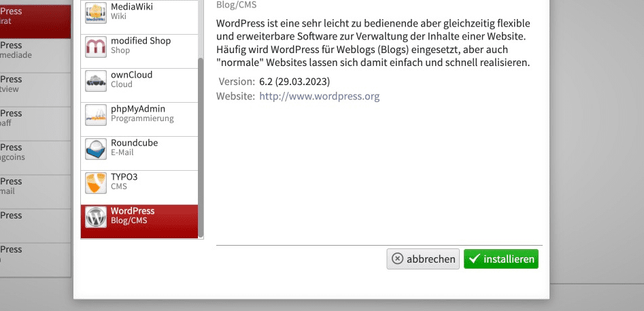This screenshot has height=311, width=644.
Task: Click the Shop category under modified Shop
Action: [120, 50]
